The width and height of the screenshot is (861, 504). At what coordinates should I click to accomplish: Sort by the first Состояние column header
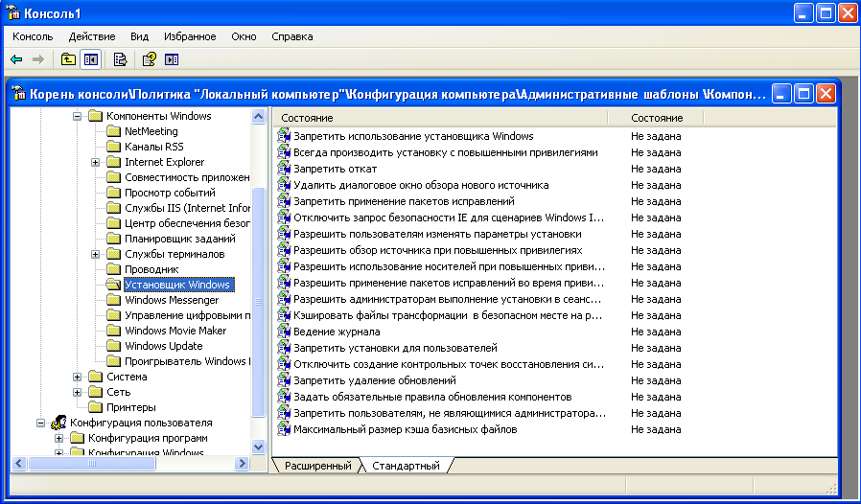pos(440,118)
